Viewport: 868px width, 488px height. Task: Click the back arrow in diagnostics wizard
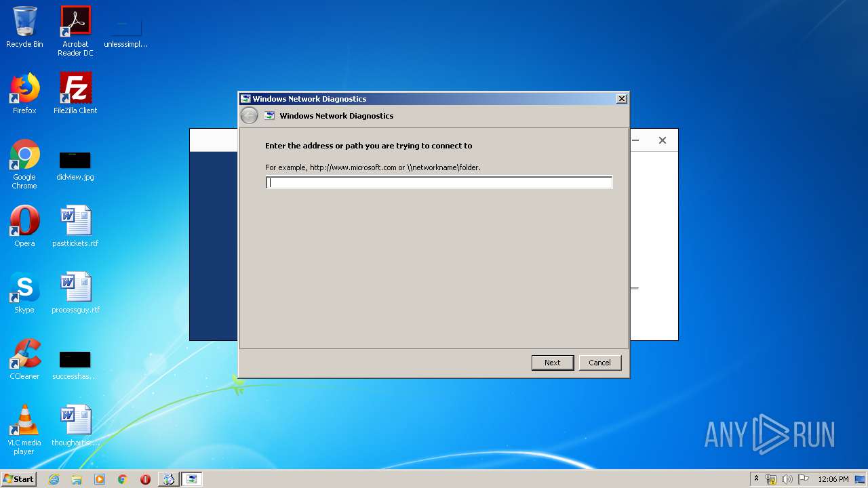click(250, 116)
